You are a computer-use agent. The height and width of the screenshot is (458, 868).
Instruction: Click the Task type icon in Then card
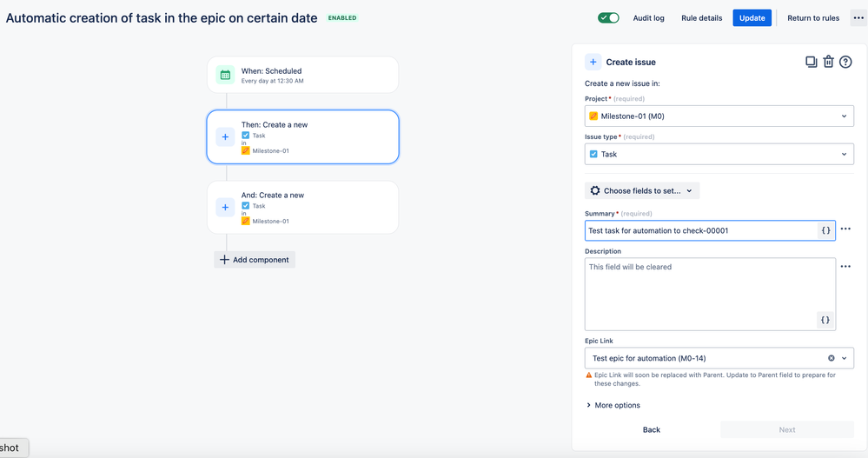coord(245,135)
